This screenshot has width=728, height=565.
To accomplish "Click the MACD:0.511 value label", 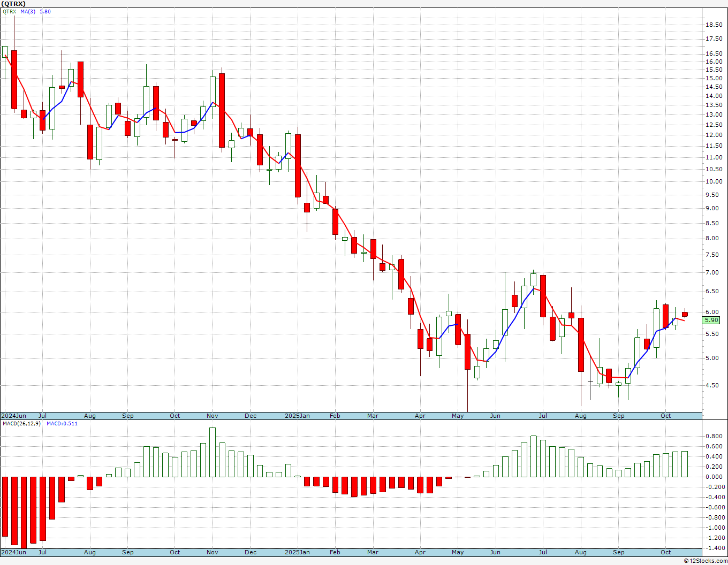I will click(62, 423).
